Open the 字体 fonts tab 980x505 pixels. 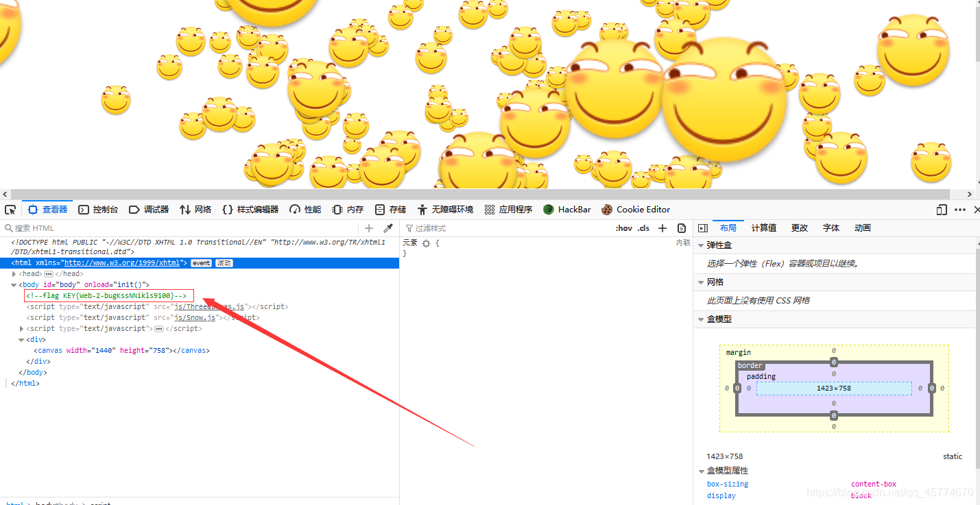(x=831, y=228)
